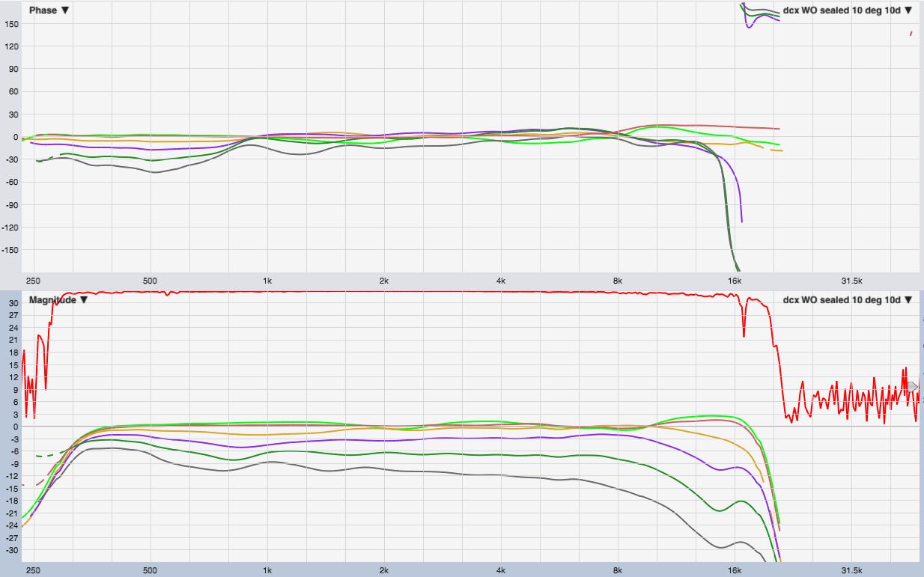The width and height of the screenshot is (924, 577).
Task: Click the 21 dB label on Magnitude axis
Action: click(13, 341)
